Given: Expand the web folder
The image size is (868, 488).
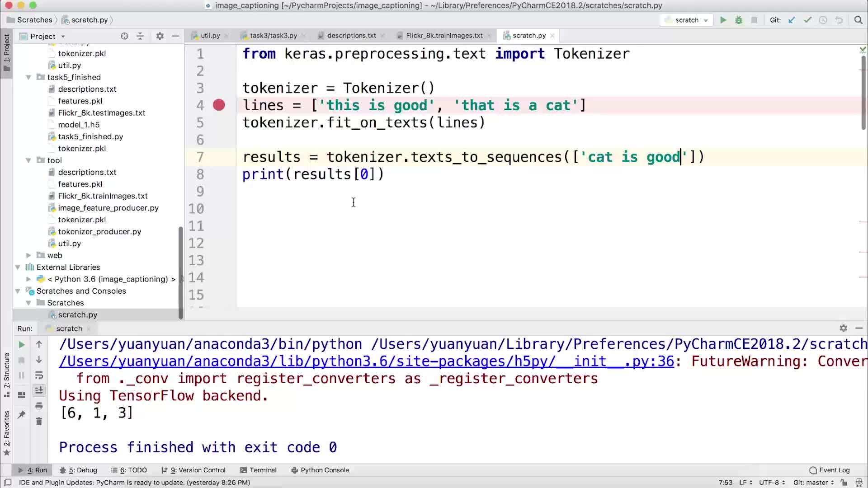Looking at the screenshot, I should coord(28,255).
